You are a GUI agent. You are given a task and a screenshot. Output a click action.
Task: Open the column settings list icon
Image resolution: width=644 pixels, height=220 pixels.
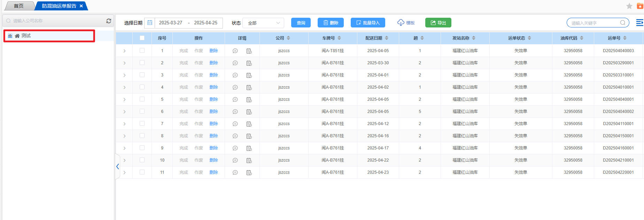click(x=639, y=23)
